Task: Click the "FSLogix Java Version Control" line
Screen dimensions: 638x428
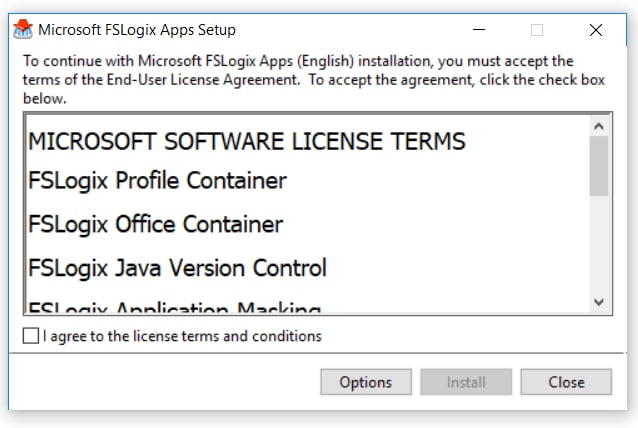Action: (x=178, y=268)
